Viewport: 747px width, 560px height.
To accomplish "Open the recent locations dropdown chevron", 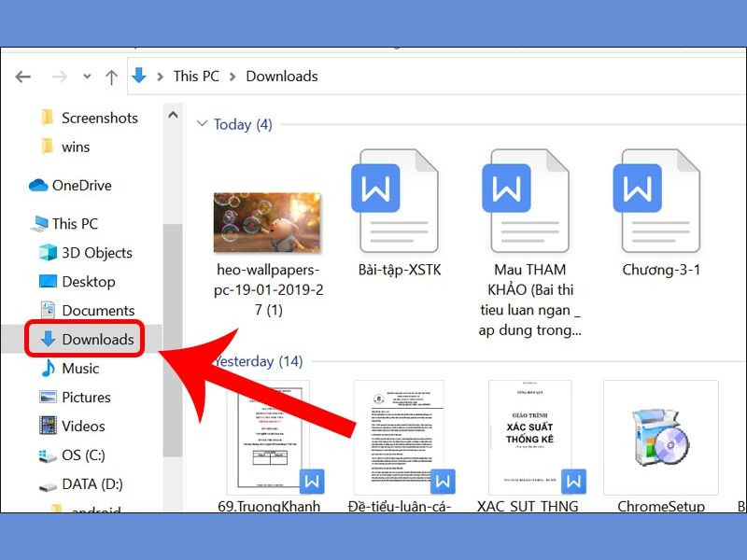I will click(x=87, y=77).
